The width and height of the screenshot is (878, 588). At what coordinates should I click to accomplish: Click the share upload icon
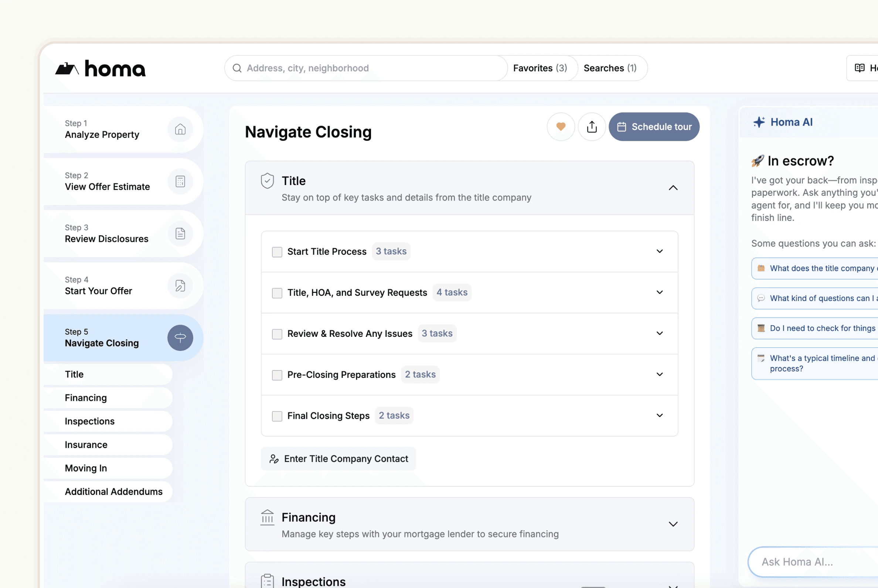(x=592, y=127)
